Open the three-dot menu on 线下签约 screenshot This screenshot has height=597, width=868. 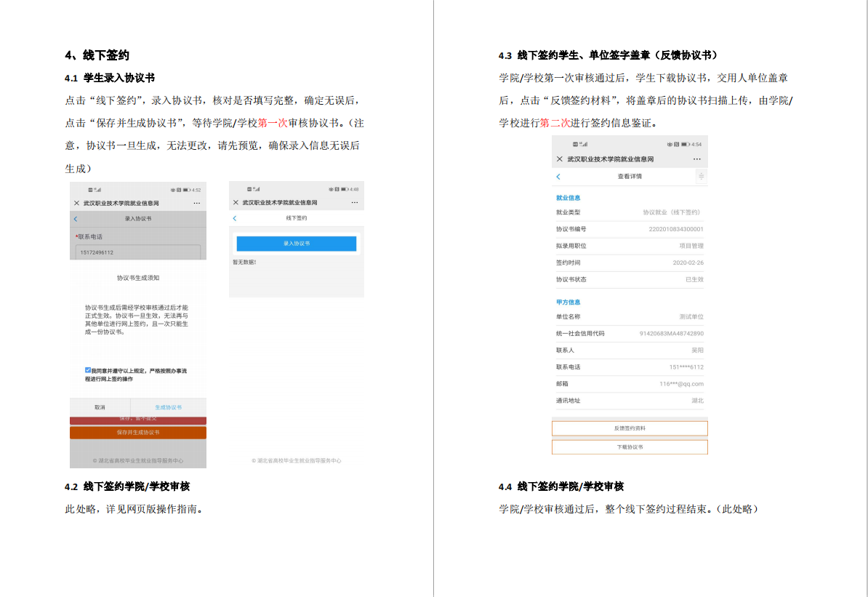[355, 203]
